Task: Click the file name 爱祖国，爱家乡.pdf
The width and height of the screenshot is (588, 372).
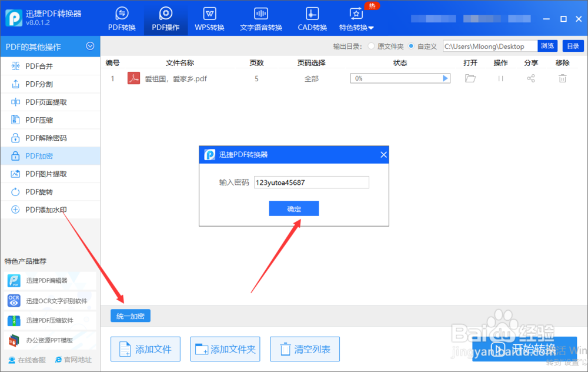Action: (176, 79)
